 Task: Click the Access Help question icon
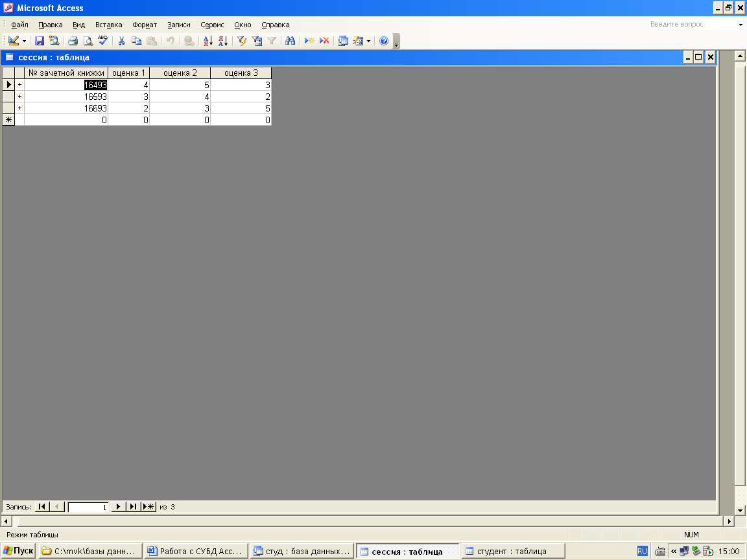[384, 41]
